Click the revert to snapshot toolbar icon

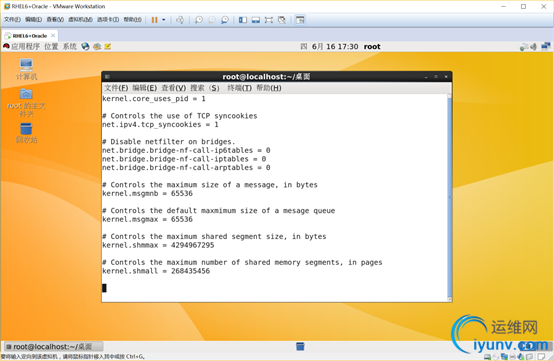tap(212, 20)
